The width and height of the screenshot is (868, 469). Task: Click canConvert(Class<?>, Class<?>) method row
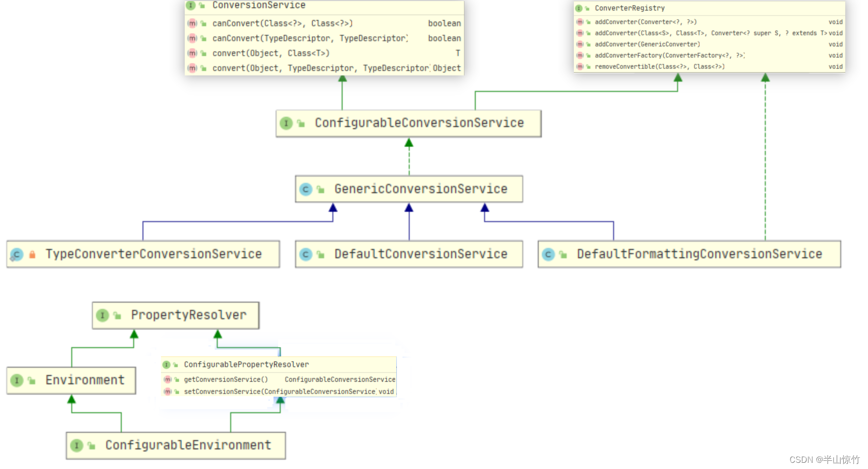[x=324, y=23]
